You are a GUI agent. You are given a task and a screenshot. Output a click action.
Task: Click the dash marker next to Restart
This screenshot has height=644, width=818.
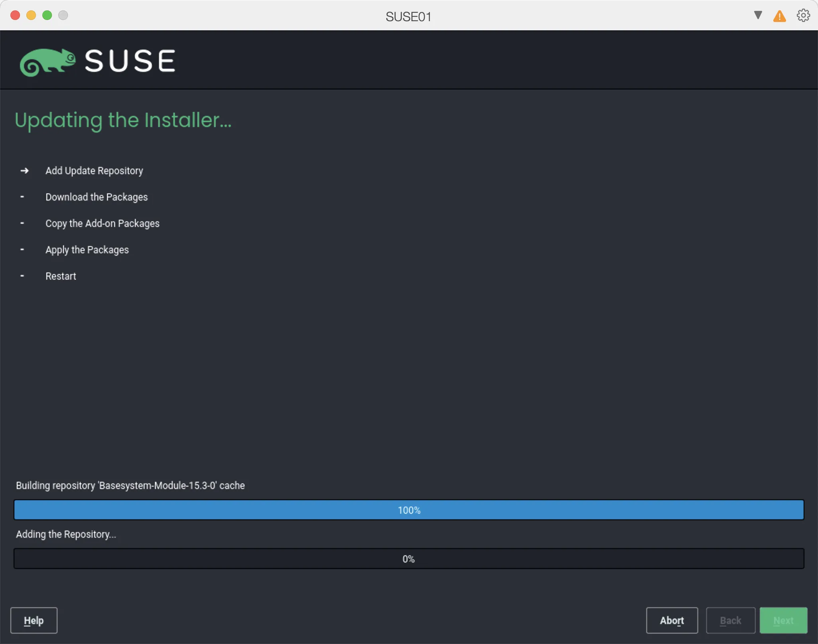pos(23,275)
